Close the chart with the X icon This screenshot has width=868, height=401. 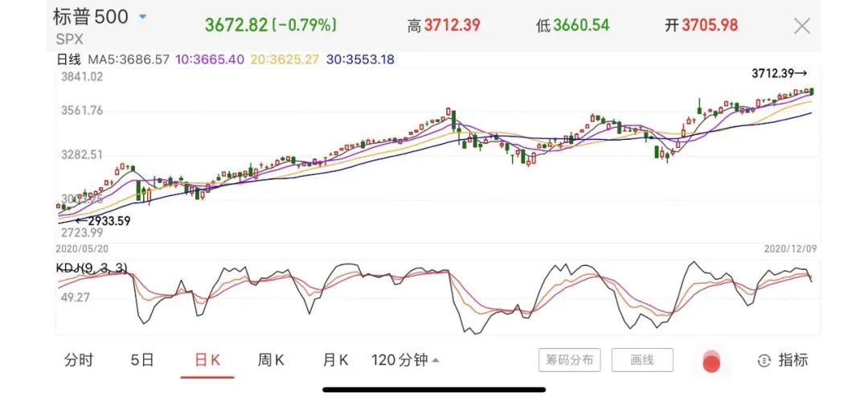tap(802, 26)
